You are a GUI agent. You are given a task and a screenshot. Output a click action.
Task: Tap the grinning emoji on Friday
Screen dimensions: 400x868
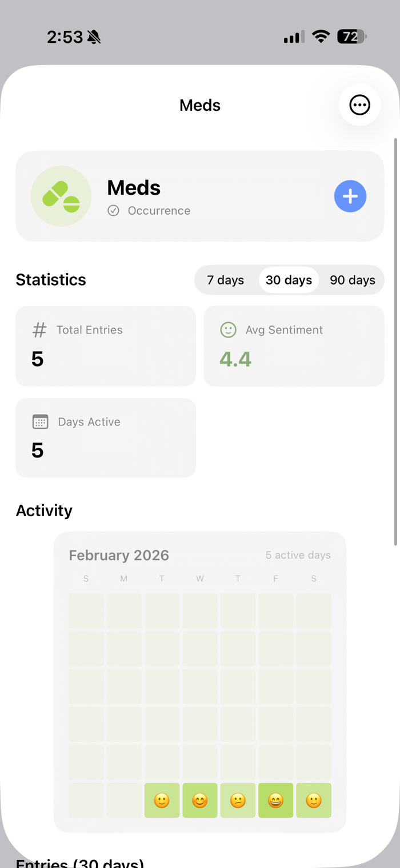(x=275, y=801)
